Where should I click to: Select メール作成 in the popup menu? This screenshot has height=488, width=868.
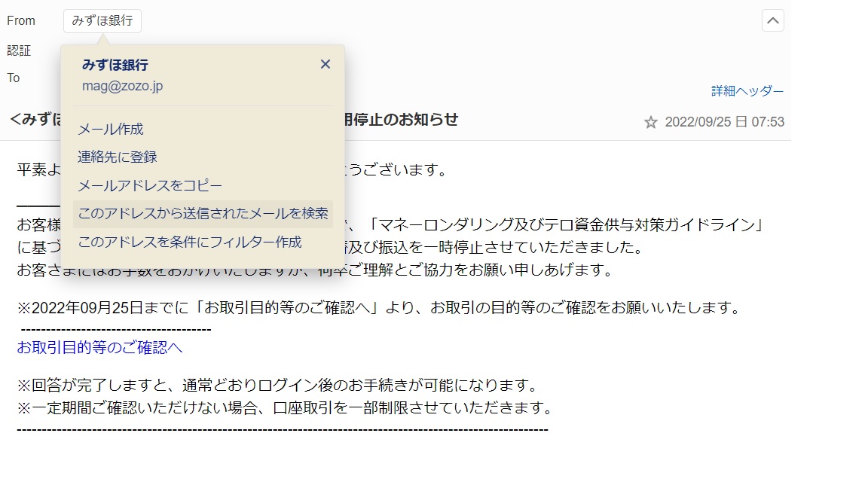111,130
